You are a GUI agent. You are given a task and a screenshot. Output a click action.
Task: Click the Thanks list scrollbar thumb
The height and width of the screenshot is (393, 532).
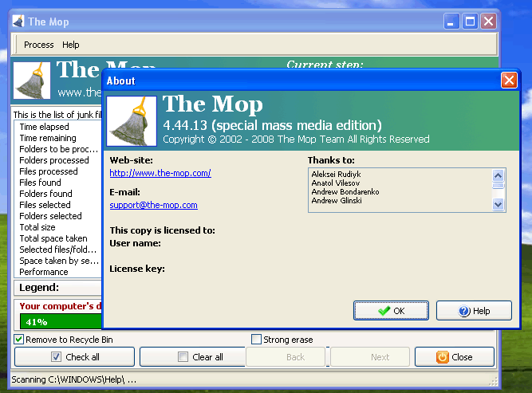(498, 186)
